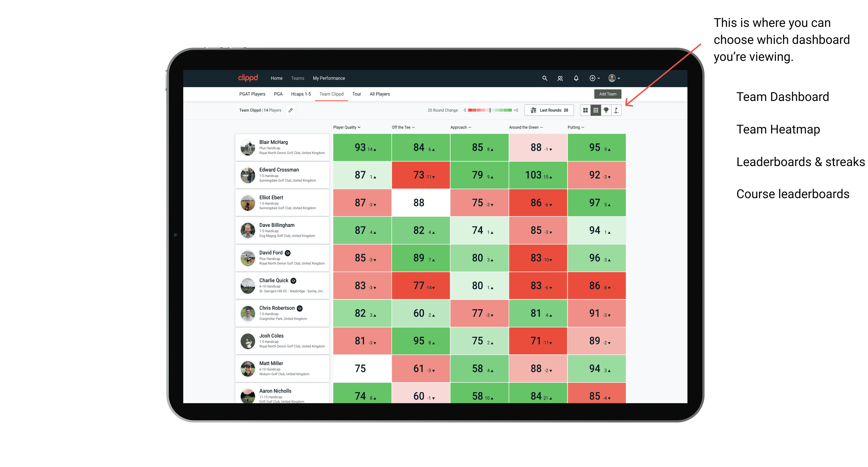Click the Add Team button

(608, 94)
